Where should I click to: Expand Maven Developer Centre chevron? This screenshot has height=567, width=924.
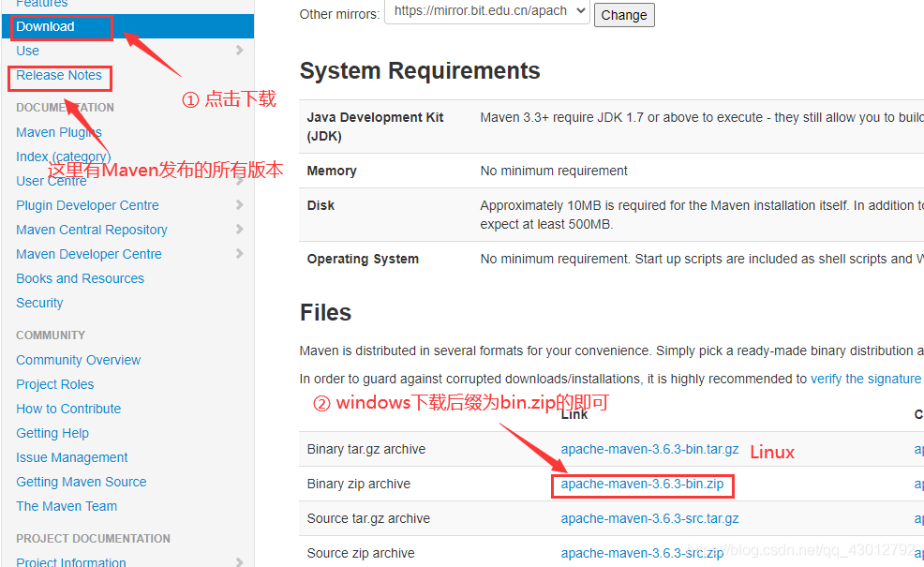point(239,253)
